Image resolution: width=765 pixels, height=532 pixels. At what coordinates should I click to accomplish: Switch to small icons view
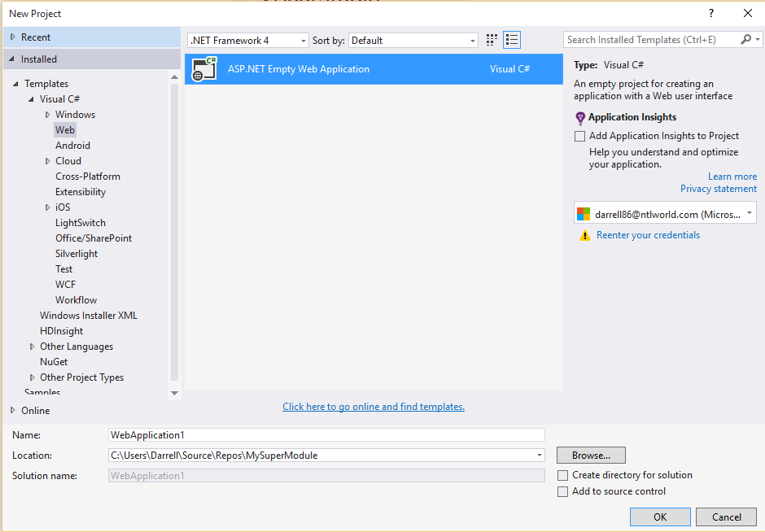(492, 40)
